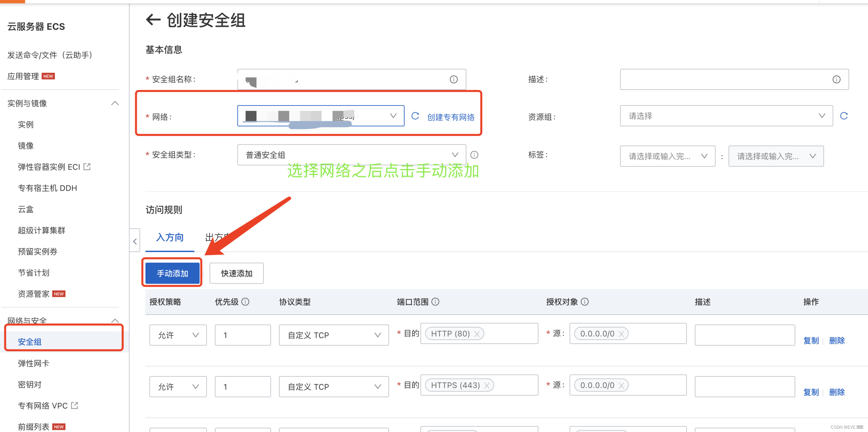
Task: Click the 描述 input field at top
Action: (734, 80)
